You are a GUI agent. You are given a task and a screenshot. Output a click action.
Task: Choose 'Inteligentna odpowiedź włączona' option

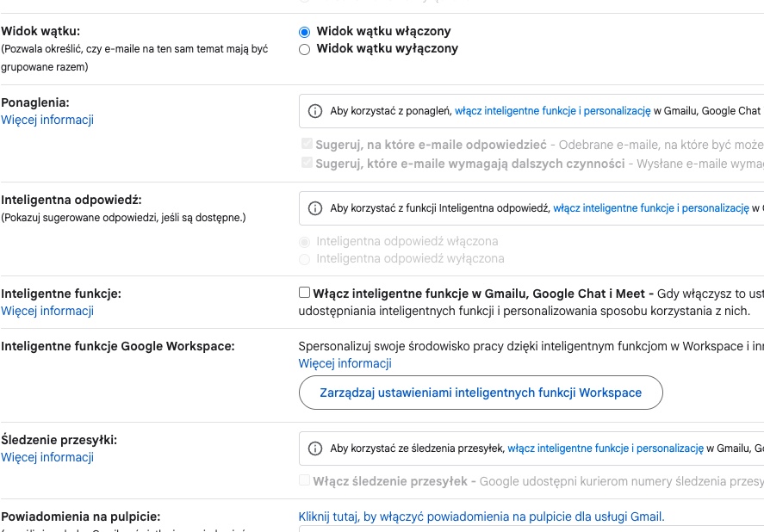pyautogui.click(x=304, y=242)
